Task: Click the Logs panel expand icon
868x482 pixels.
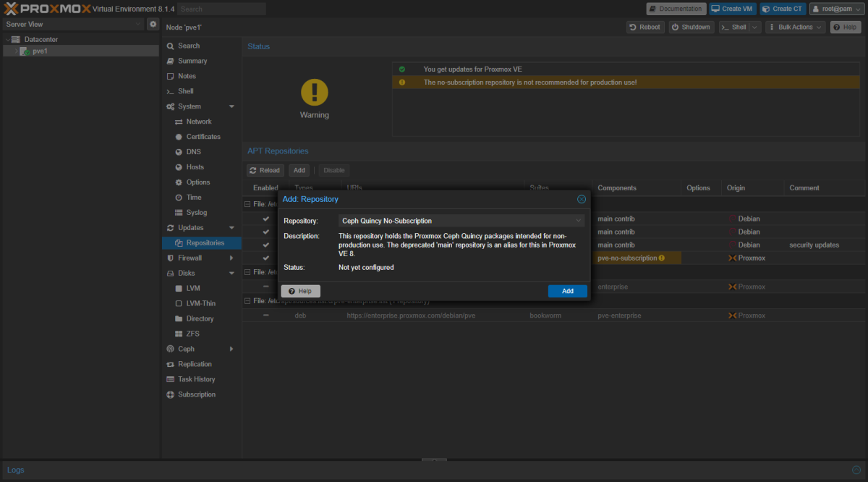Action: pos(856,470)
